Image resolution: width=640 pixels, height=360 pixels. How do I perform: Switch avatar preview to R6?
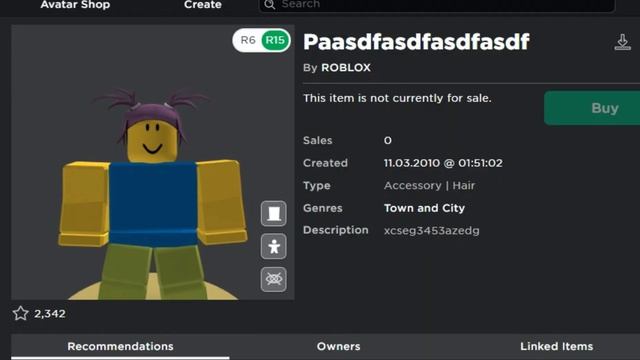coord(248,40)
